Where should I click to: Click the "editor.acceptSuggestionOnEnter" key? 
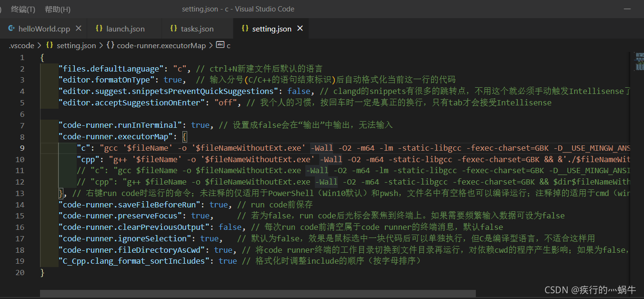pyautogui.click(x=132, y=103)
